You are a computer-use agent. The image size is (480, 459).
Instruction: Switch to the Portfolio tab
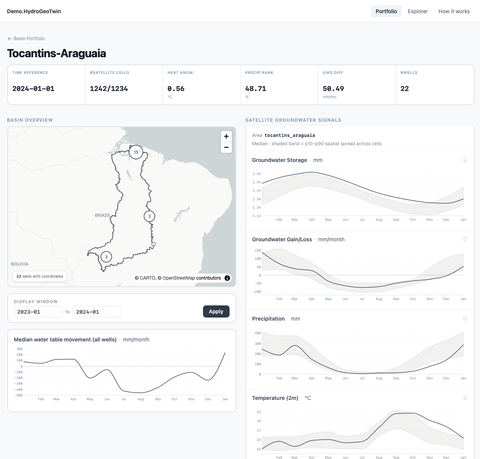[x=386, y=11]
